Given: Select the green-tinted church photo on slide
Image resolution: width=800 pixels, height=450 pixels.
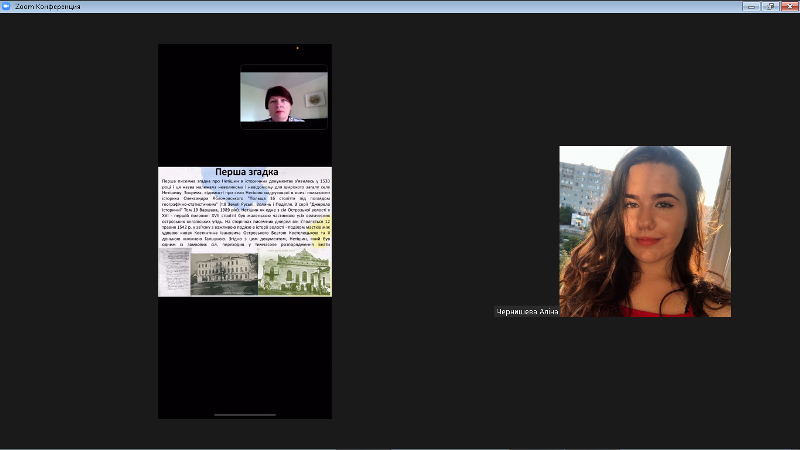Looking at the screenshot, I should click(x=294, y=272).
